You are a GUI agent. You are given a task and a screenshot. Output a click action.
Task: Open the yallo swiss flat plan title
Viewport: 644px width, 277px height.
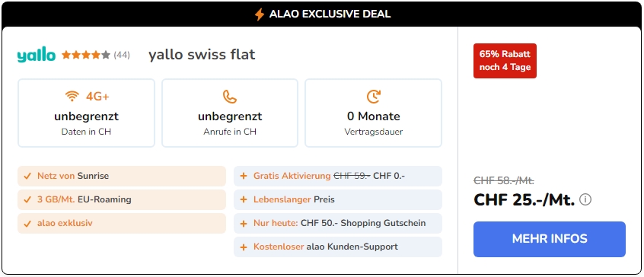click(x=202, y=55)
